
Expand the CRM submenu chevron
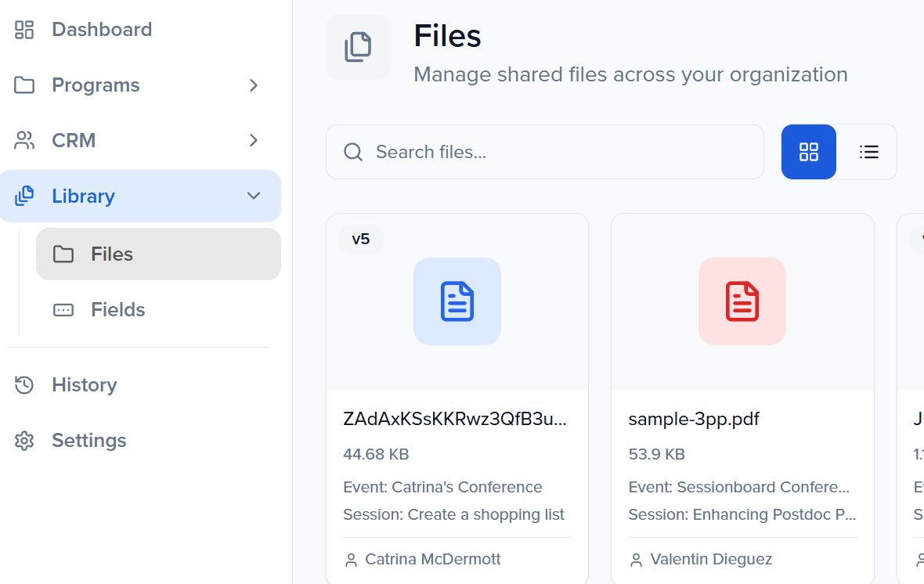(x=253, y=141)
